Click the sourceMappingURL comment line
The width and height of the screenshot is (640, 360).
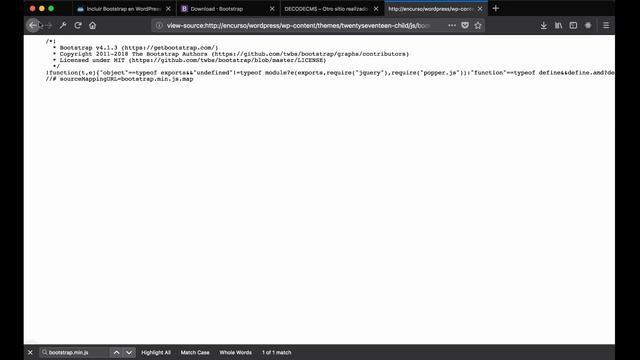[x=120, y=79]
